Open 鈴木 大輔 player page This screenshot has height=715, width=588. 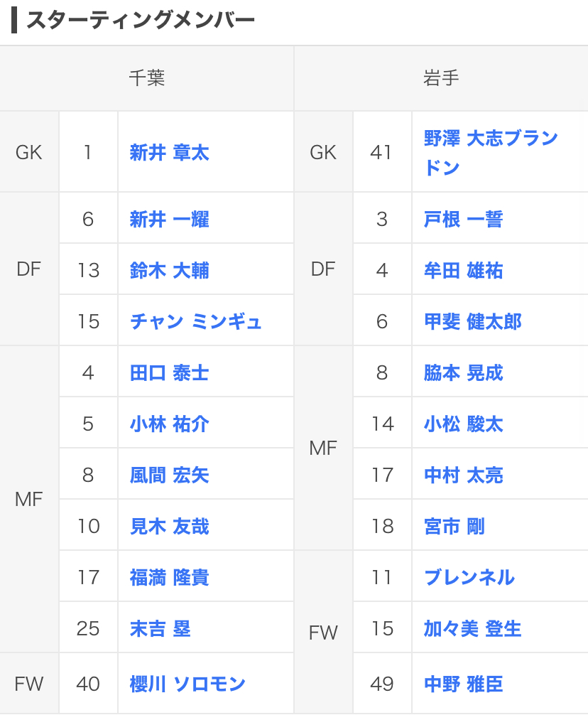[169, 271]
